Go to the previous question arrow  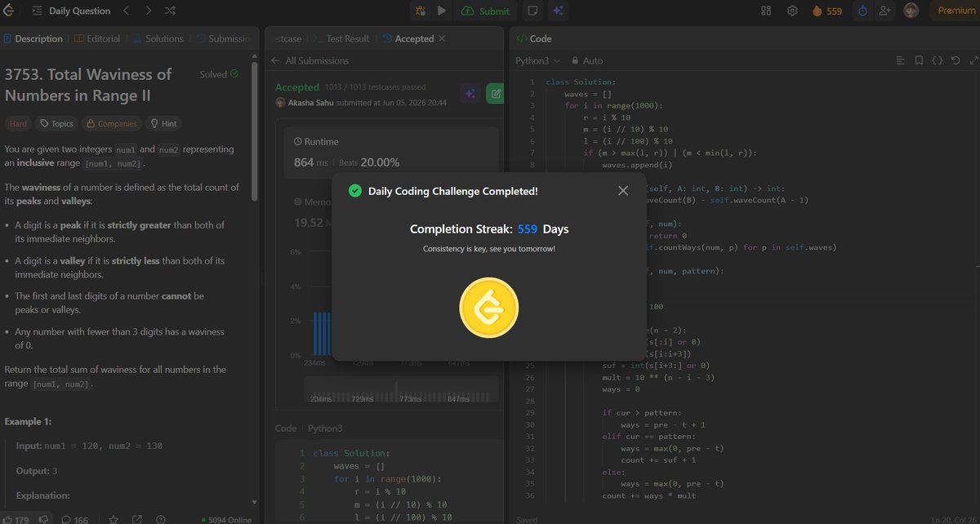pyautogui.click(x=126, y=11)
